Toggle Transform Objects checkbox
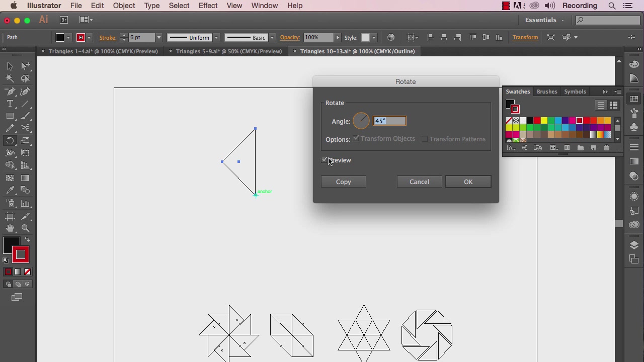Screen dimensions: 644x362 tap(356, 139)
